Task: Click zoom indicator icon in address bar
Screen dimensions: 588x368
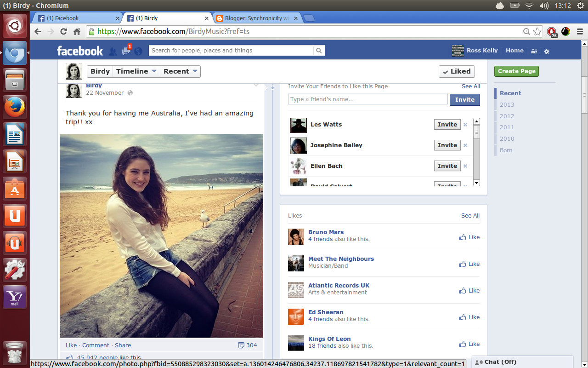Action: [x=526, y=32]
